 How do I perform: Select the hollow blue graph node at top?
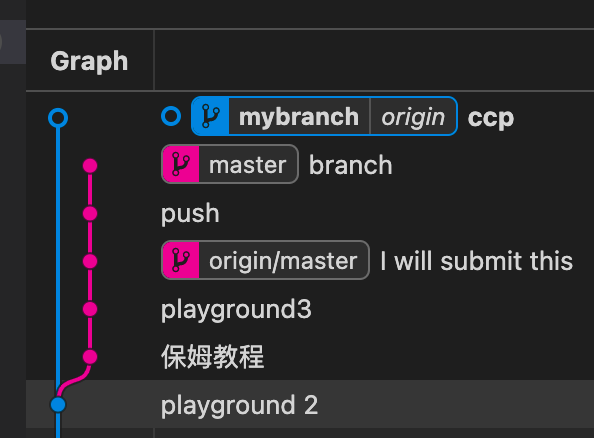point(58,118)
